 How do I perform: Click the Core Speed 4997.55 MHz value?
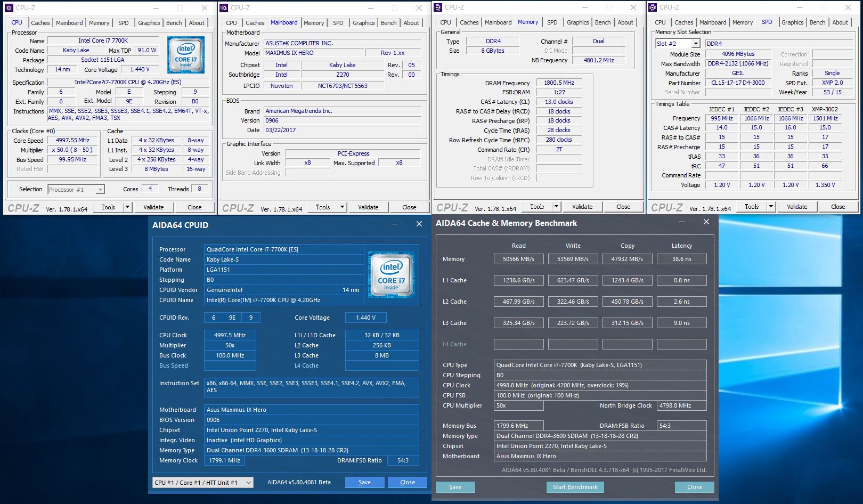click(72, 141)
